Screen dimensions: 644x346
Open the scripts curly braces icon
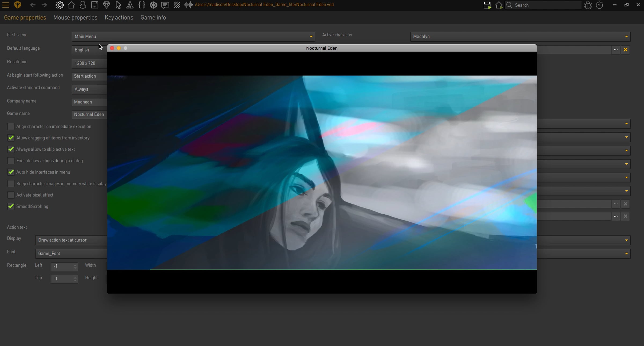coord(142,5)
